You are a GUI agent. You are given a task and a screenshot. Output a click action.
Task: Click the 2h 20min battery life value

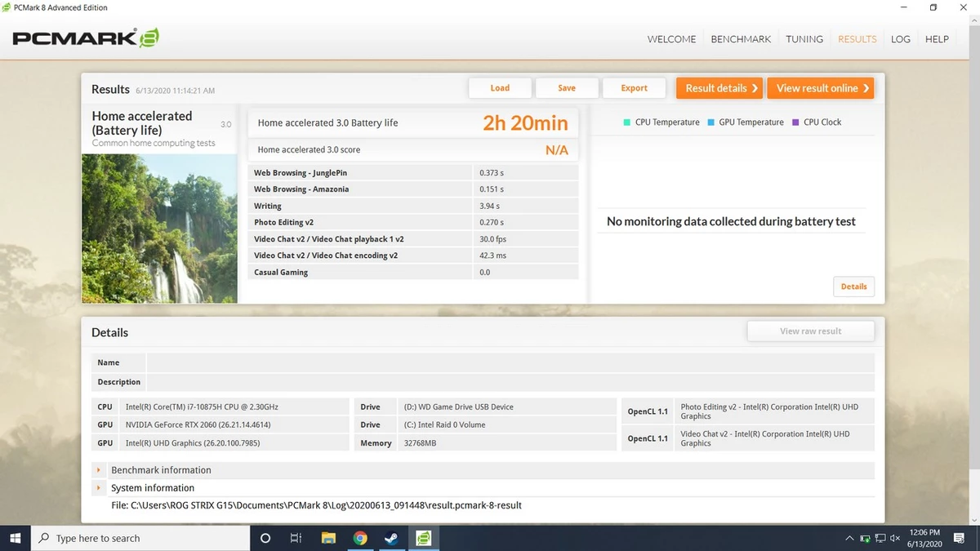(525, 123)
